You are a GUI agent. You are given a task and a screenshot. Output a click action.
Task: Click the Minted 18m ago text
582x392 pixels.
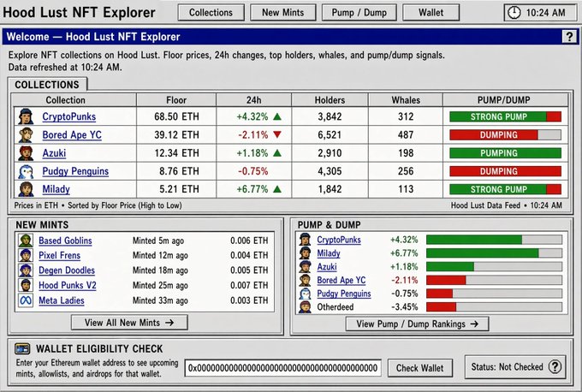pos(160,270)
